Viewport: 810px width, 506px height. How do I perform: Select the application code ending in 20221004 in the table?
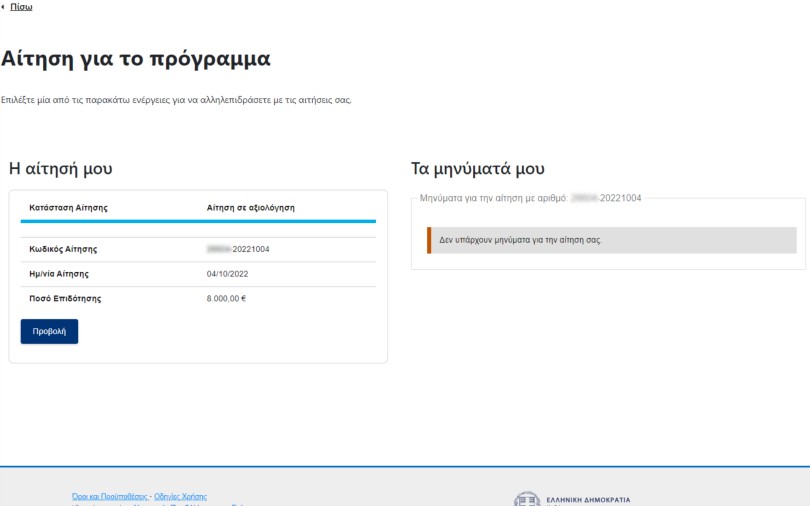point(238,249)
